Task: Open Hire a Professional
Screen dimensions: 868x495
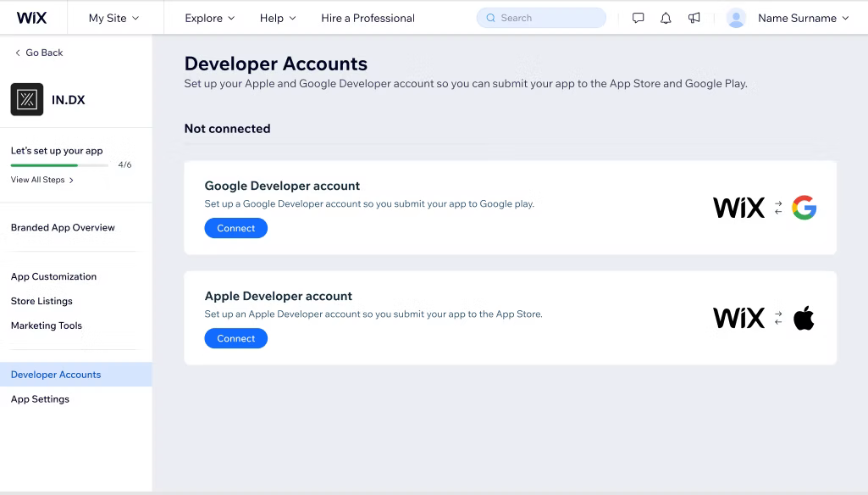Action: (368, 18)
